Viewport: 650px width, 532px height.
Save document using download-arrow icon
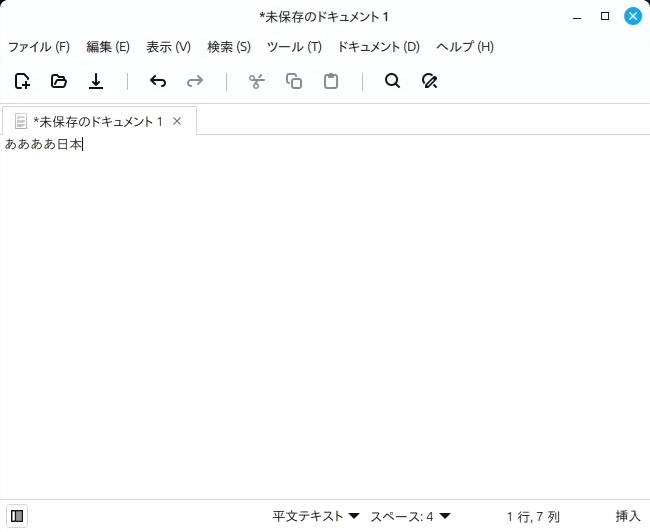[x=96, y=81]
